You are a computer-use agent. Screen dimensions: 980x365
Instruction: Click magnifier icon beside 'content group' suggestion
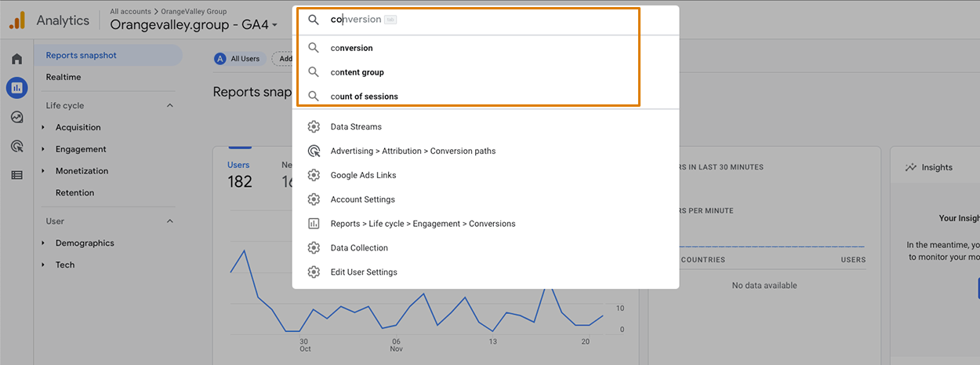[x=314, y=72]
